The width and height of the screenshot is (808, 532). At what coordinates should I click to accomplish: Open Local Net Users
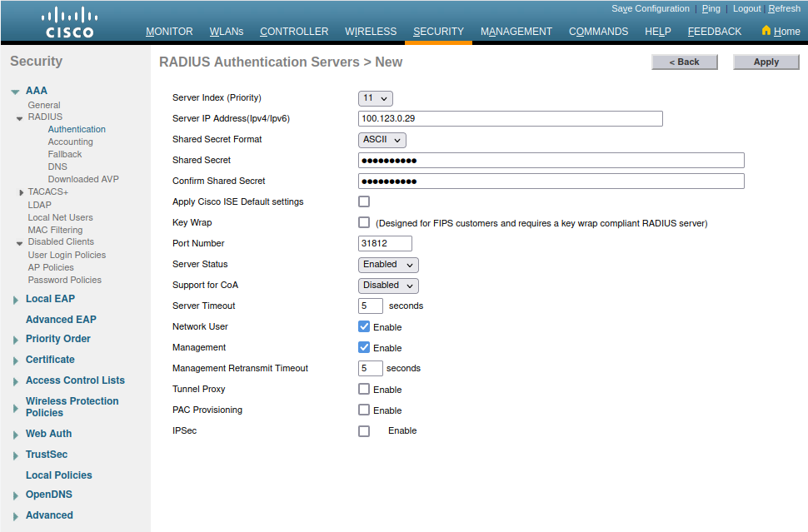click(x=60, y=217)
